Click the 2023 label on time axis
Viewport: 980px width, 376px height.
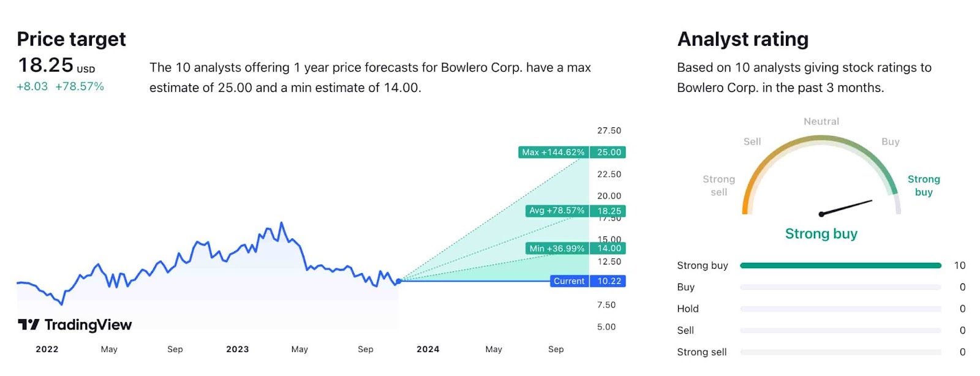pyautogui.click(x=237, y=349)
